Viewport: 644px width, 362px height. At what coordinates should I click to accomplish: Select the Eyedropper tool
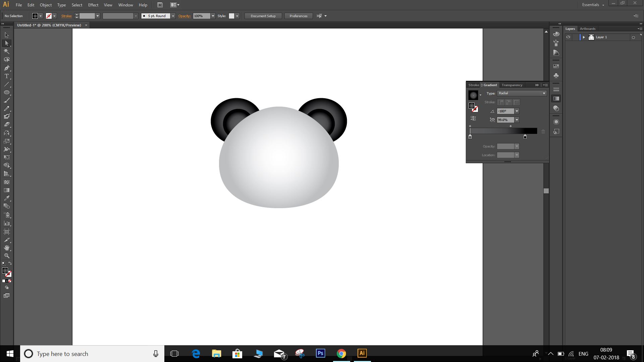tap(7, 198)
